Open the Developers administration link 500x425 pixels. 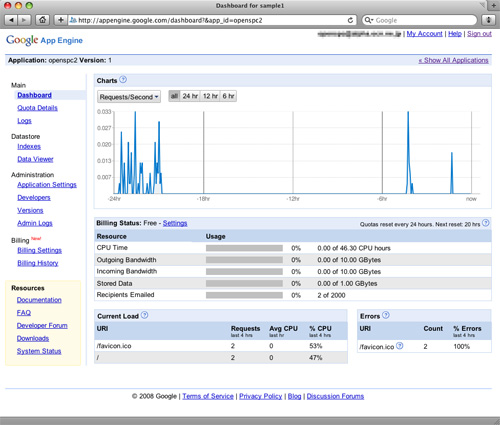point(34,197)
